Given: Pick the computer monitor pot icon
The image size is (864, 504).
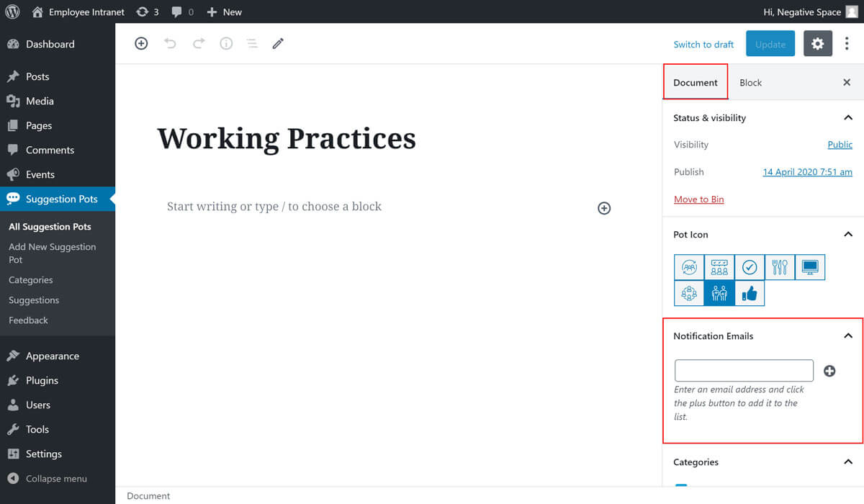Looking at the screenshot, I should [x=810, y=267].
